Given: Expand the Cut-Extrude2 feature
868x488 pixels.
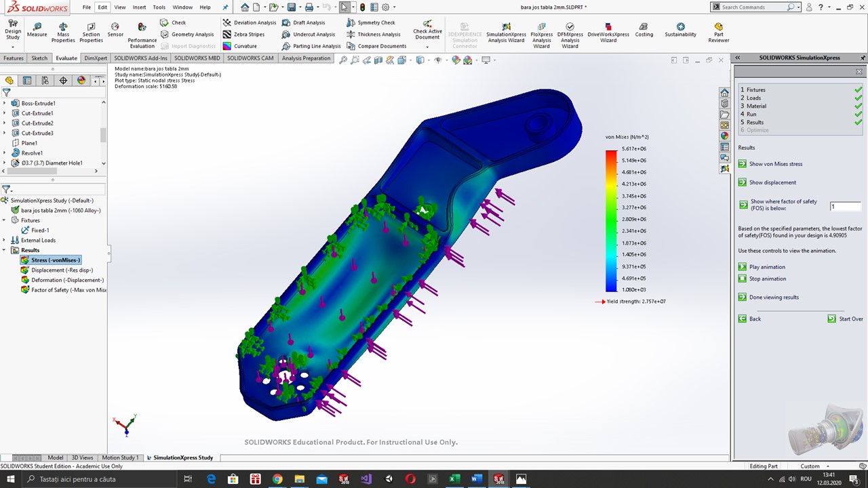Looking at the screenshot, I should coord(5,123).
